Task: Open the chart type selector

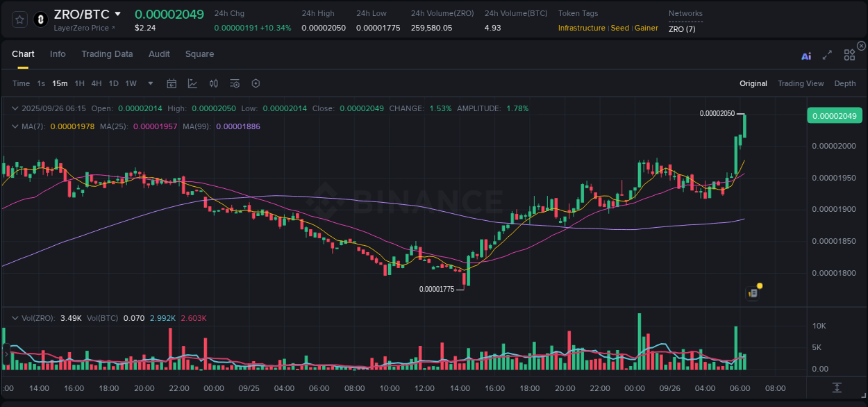Action: click(x=192, y=83)
